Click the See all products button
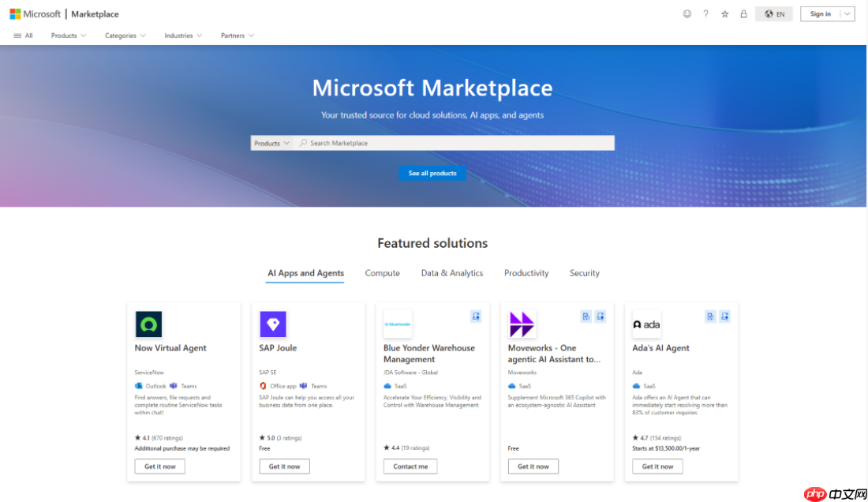 (432, 173)
